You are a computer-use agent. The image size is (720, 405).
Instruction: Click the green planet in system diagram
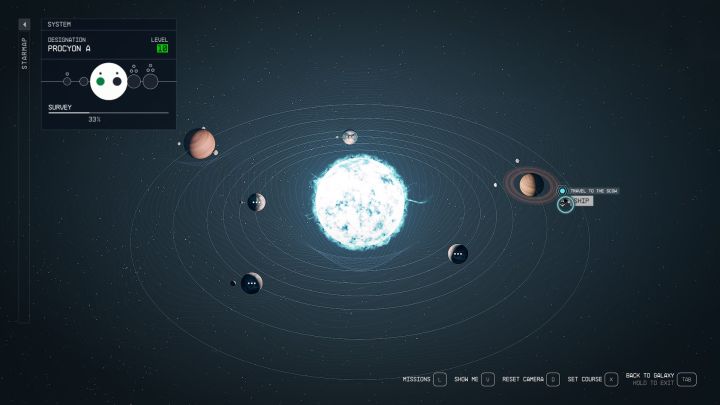click(100, 81)
